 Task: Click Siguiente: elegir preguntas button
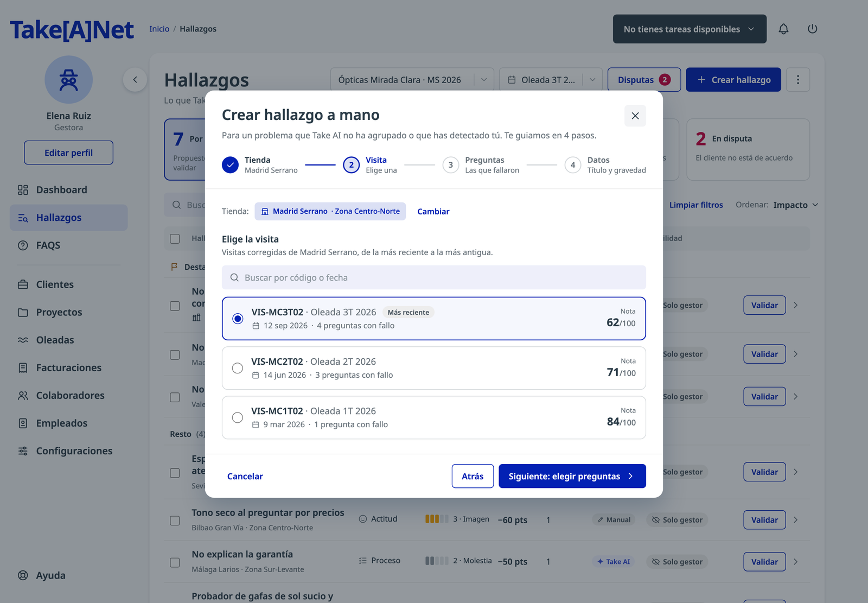click(572, 476)
